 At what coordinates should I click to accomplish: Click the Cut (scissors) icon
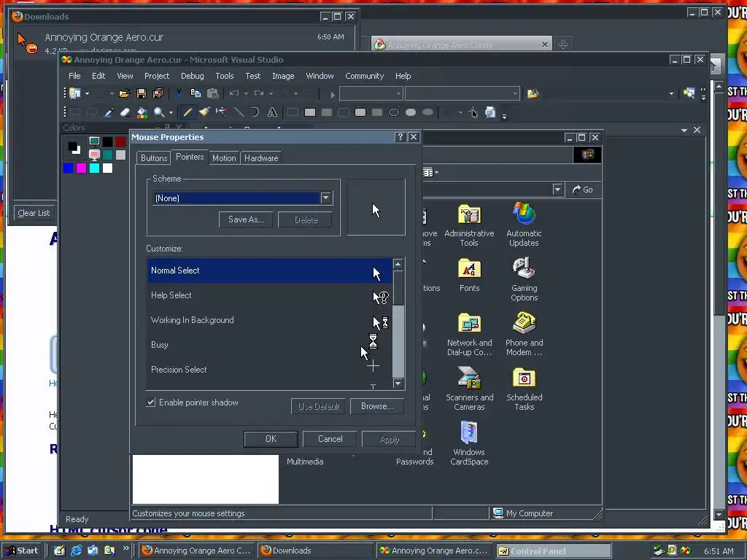pyautogui.click(x=179, y=93)
